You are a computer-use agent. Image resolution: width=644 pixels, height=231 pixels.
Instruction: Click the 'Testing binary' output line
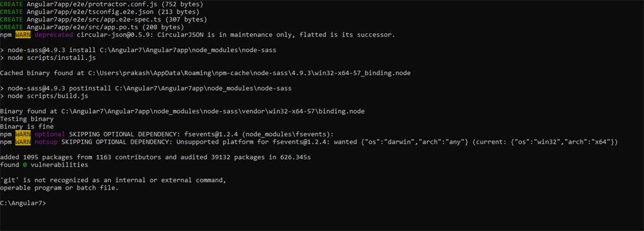coord(26,119)
